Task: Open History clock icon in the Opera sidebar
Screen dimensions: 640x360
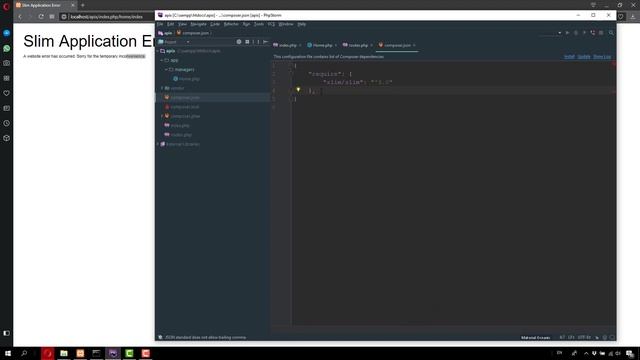Action: (7, 123)
